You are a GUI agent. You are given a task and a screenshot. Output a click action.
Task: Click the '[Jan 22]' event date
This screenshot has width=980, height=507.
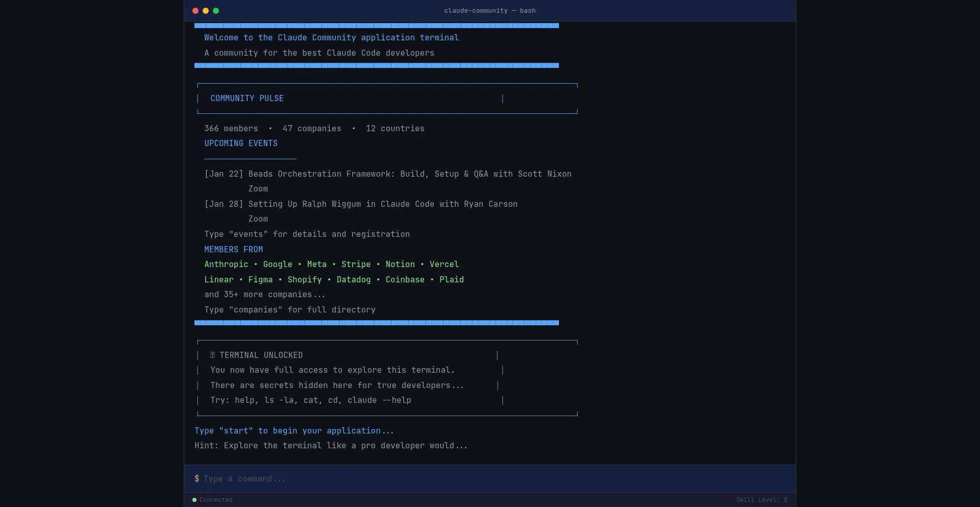[224, 174]
